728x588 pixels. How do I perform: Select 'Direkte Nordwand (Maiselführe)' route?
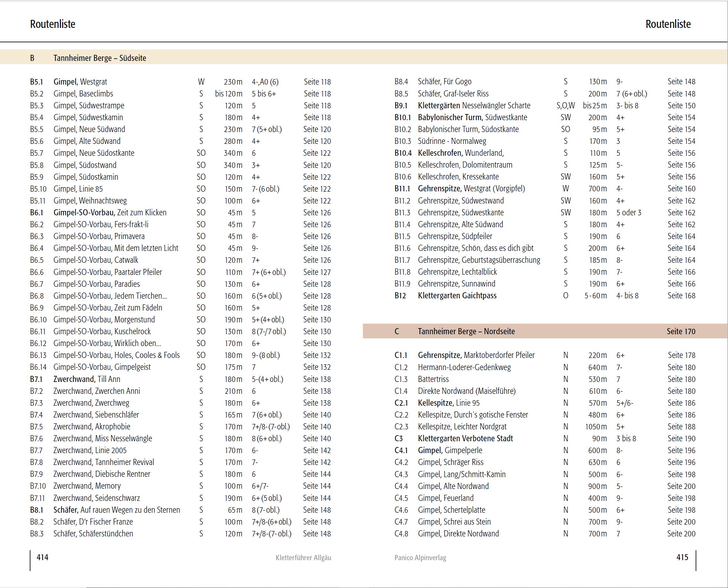[x=467, y=391]
